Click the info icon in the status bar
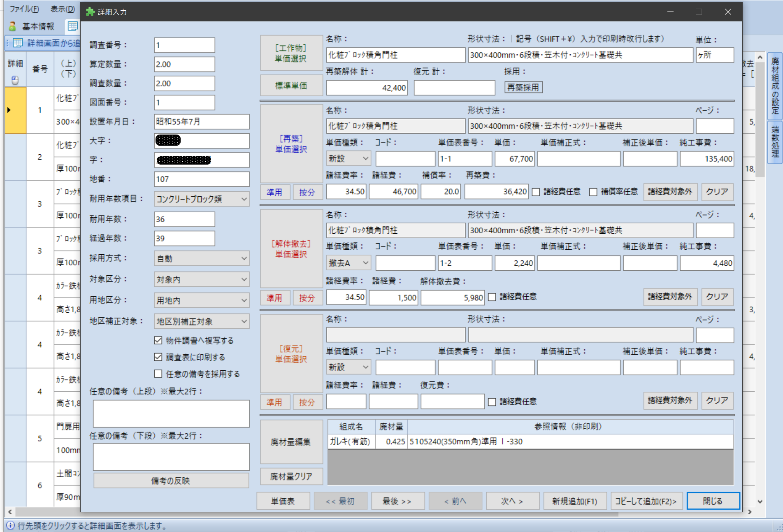This screenshot has height=532, width=783. pos(11,525)
